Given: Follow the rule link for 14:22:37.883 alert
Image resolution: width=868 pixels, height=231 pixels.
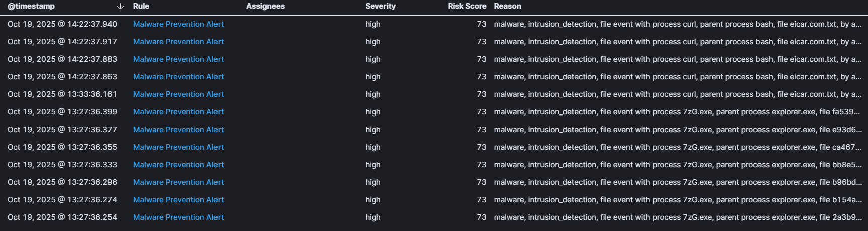Looking at the screenshot, I should pyautogui.click(x=178, y=59).
